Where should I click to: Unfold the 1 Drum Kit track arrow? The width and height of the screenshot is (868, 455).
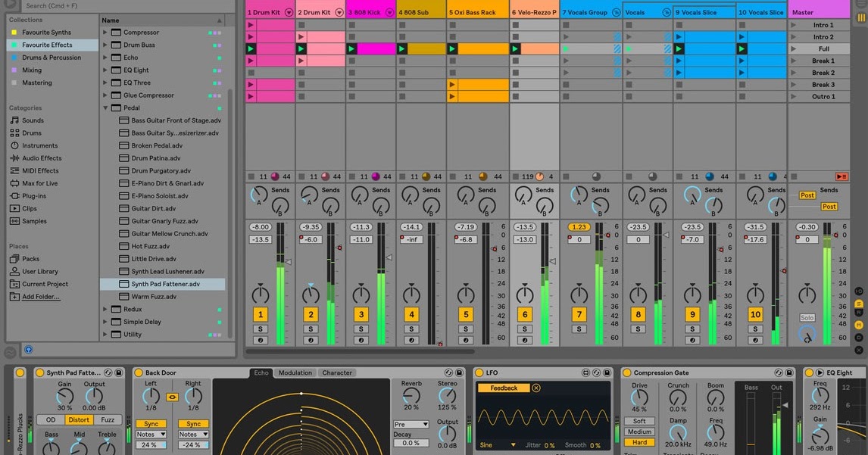pos(289,12)
